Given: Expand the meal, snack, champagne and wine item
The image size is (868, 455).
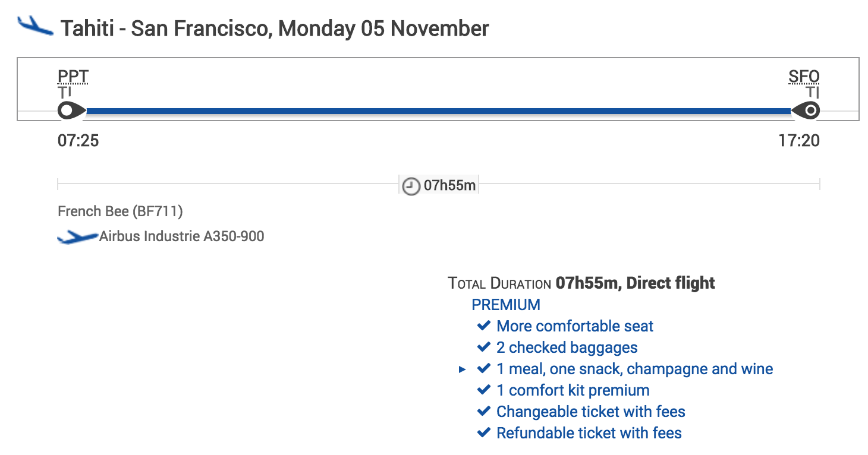Looking at the screenshot, I should click(x=462, y=369).
